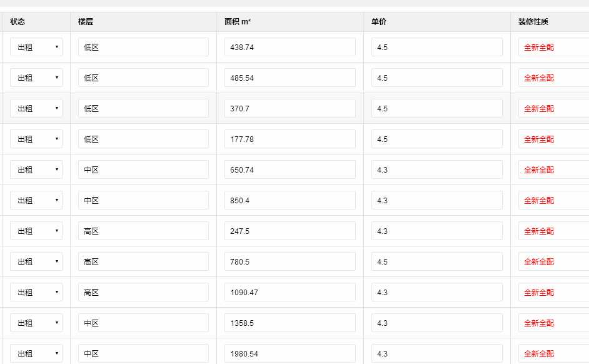
Task: Click the area field containing 438.74
Action: pos(290,47)
